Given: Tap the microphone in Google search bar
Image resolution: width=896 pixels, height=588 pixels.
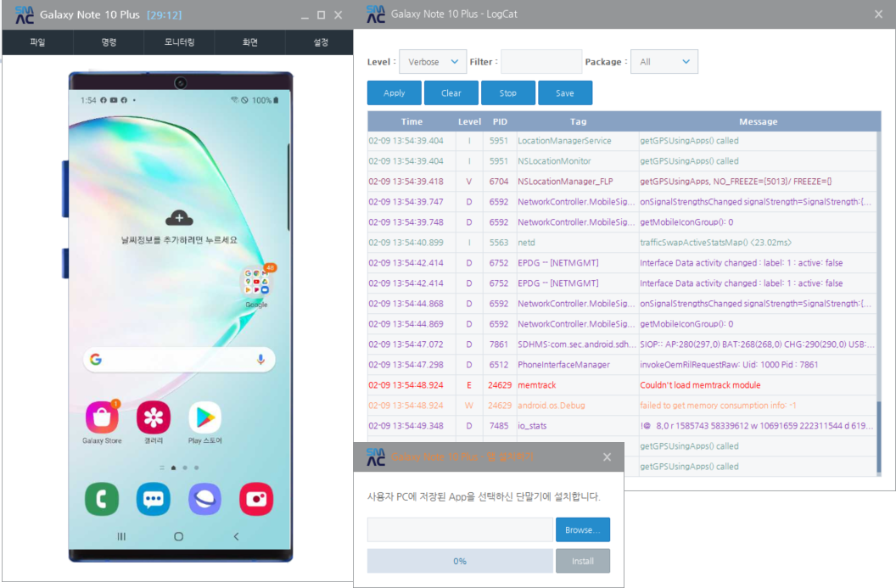Looking at the screenshot, I should click(260, 360).
